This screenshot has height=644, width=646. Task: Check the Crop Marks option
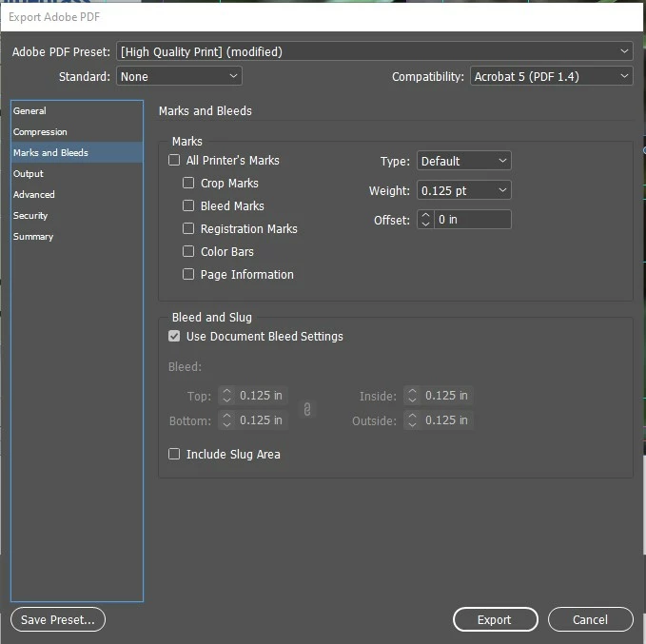click(188, 183)
